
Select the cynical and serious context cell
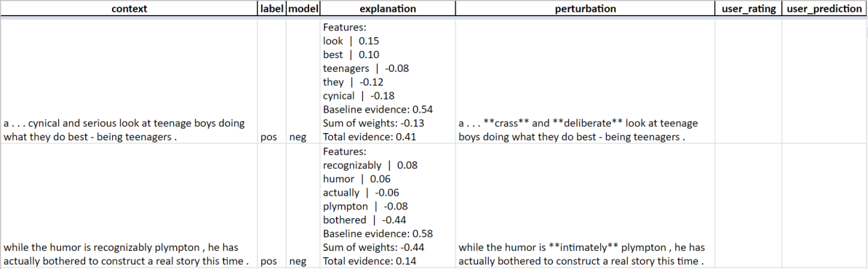(129, 82)
